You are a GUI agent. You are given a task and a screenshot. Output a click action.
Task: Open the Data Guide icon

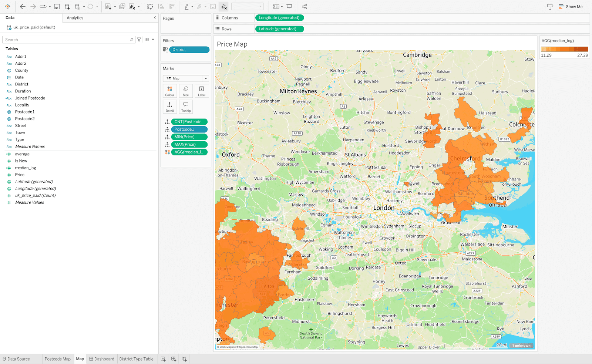(550, 7)
